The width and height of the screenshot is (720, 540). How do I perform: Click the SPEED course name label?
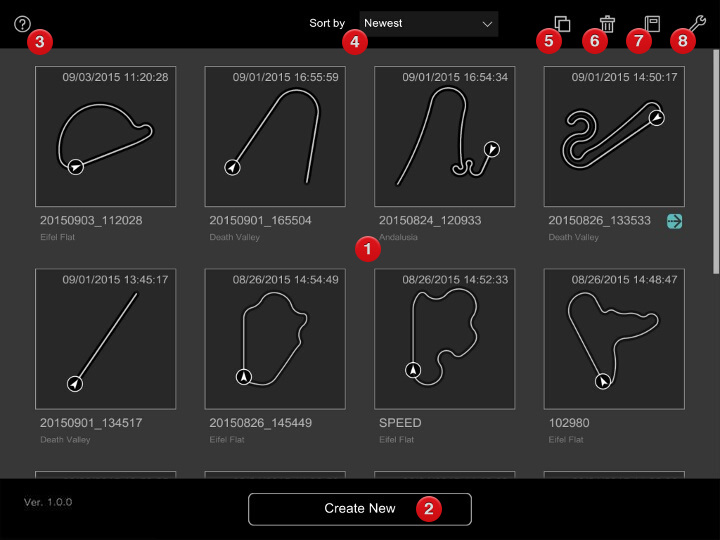tap(400, 423)
